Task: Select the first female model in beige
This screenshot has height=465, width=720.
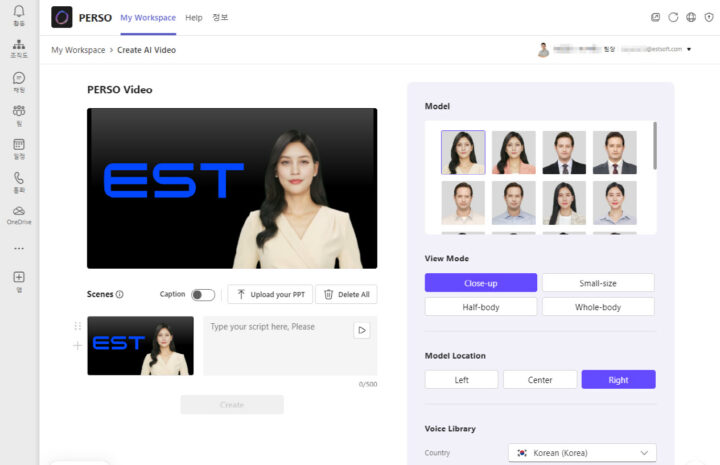Action: [x=463, y=152]
